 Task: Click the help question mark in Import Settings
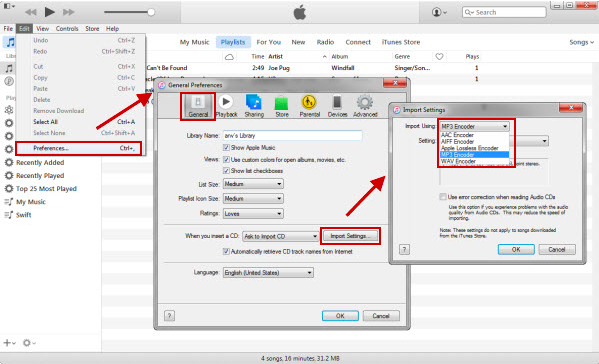pos(404,249)
